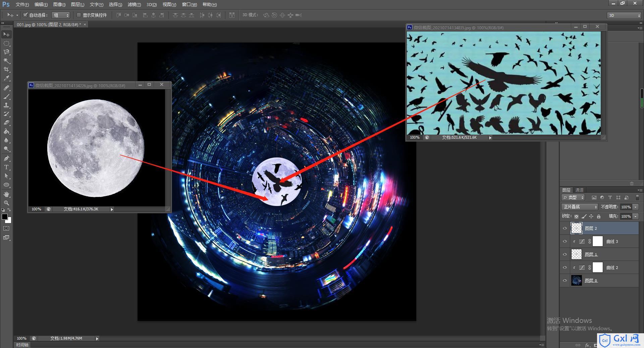Select the Move tool in toolbox
The image size is (644, 348).
[6, 34]
